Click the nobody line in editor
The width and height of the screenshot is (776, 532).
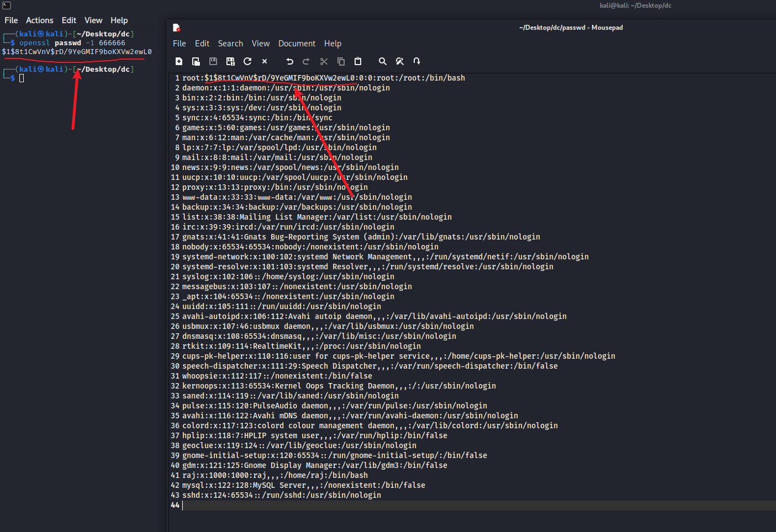[310, 247]
